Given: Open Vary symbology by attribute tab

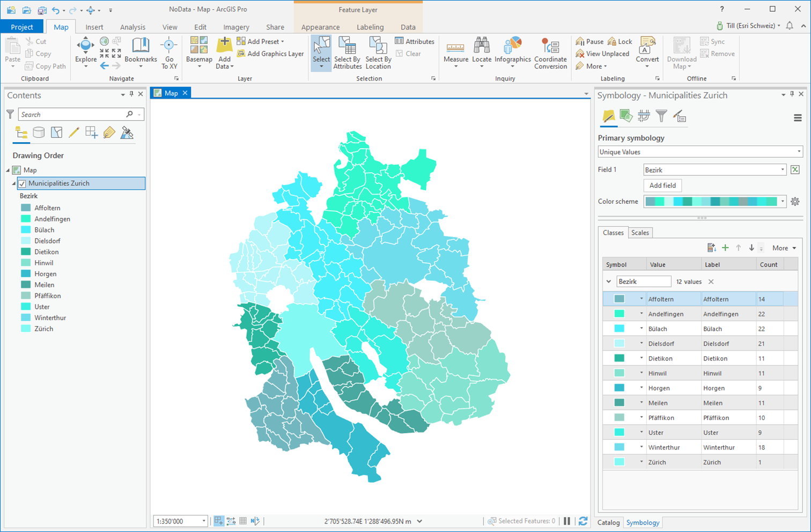Looking at the screenshot, I should 626,116.
